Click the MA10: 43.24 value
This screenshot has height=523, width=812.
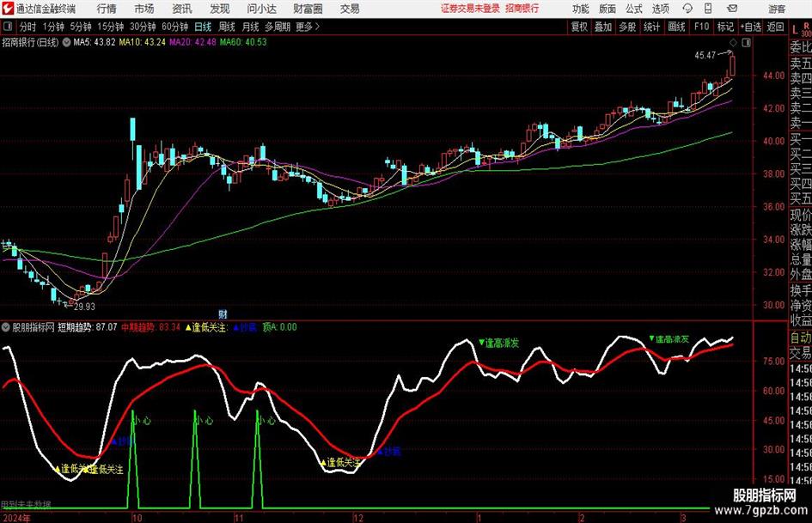143,42
